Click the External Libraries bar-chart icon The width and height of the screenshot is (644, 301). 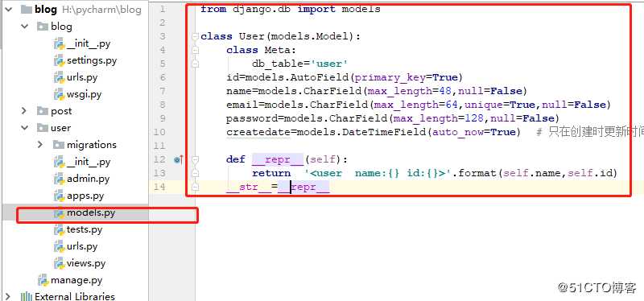click(x=27, y=296)
